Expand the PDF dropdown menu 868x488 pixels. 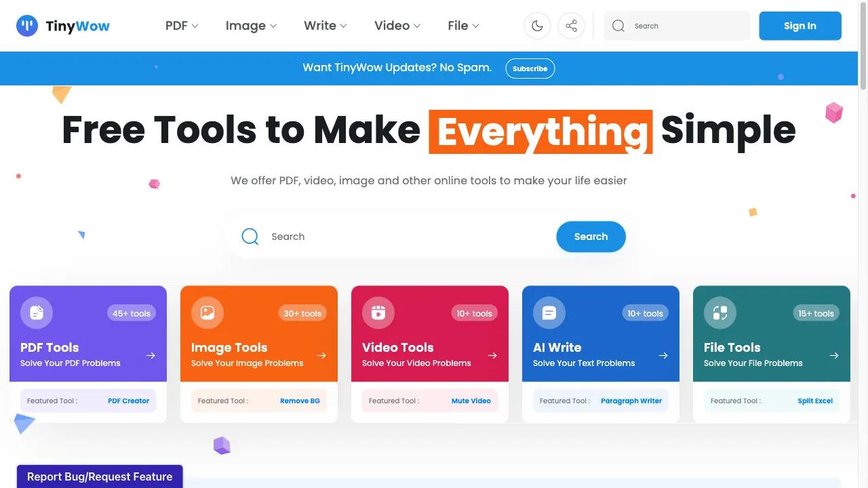182,26
